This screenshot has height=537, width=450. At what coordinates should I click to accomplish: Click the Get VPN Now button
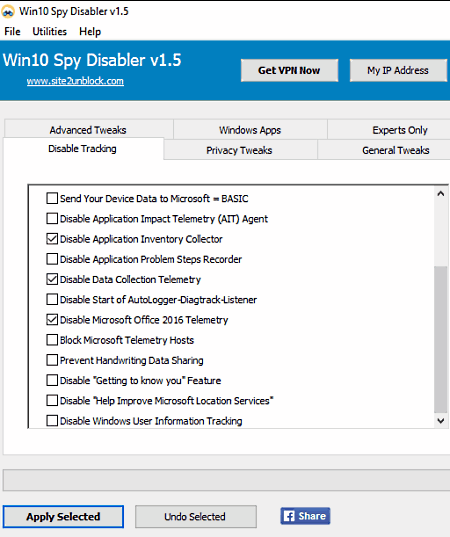click(289, 71)
